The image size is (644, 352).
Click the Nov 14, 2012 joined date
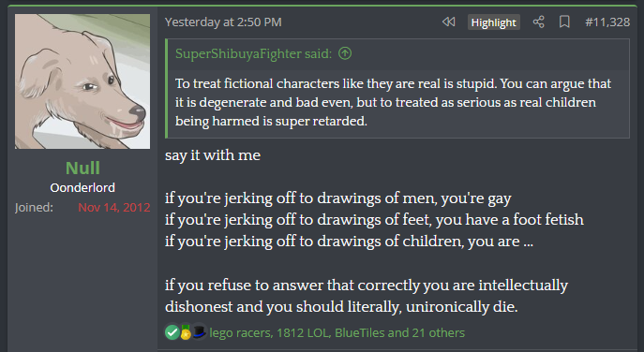114,208
